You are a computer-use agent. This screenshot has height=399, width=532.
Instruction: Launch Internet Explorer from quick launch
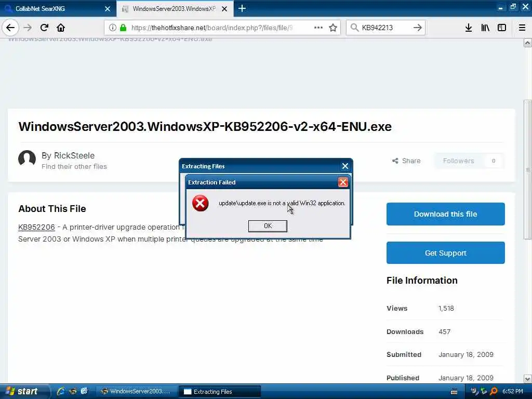click(x=61, y=391)
